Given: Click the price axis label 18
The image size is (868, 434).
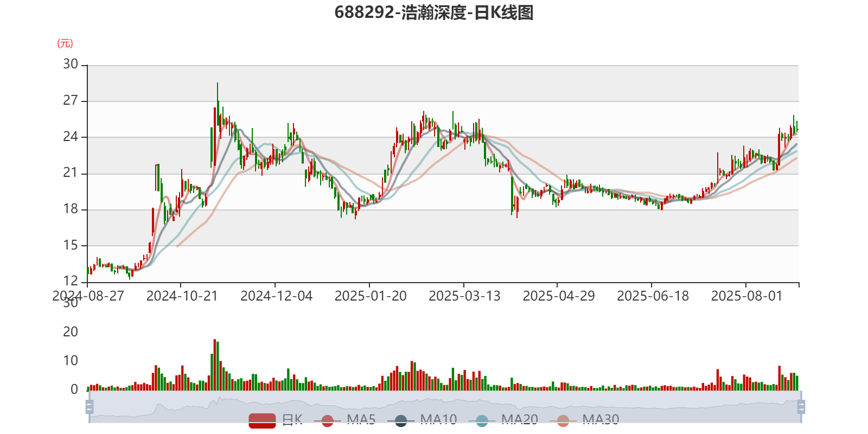Looking at the screenshot, I should tap(71, 209).
